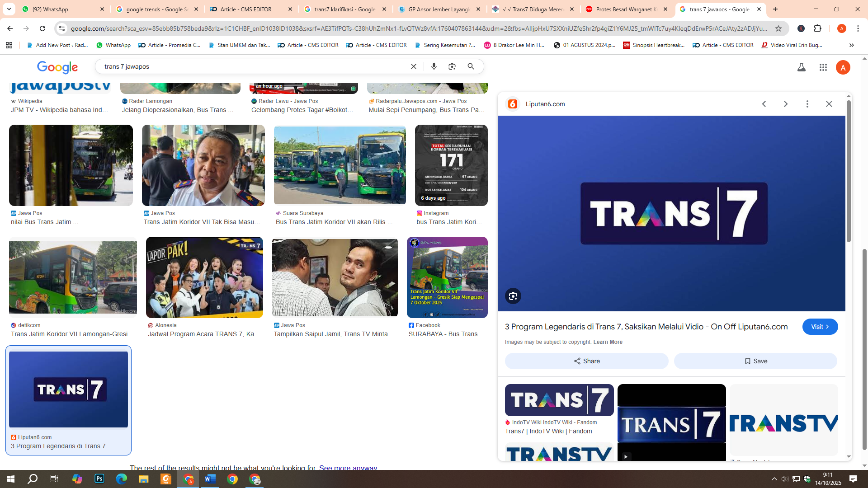Screen dimensions: 868x488
Task: Open Sinopsis Heartbreak bookmark
Action: pos(654,45)
